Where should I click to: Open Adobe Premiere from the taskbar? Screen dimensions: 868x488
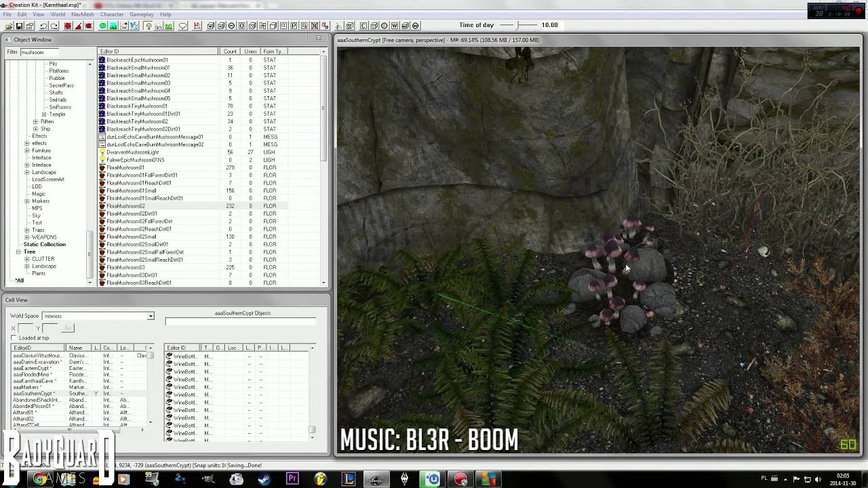[x=292, y=479]
